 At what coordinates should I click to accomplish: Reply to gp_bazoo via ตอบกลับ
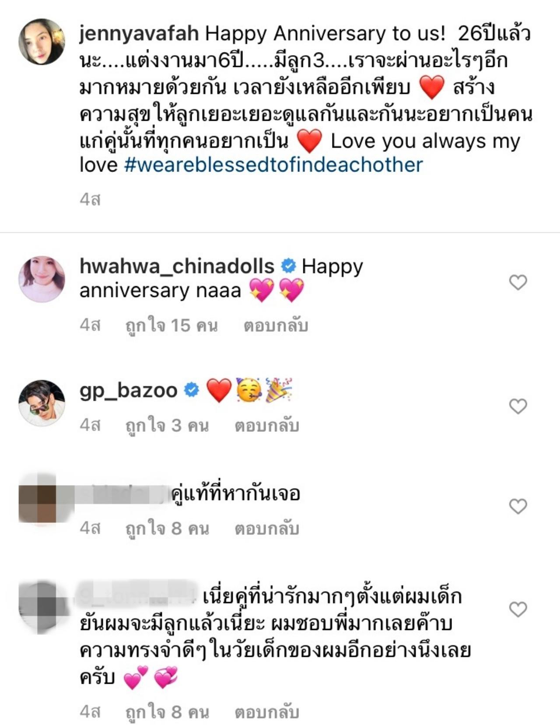267,425
